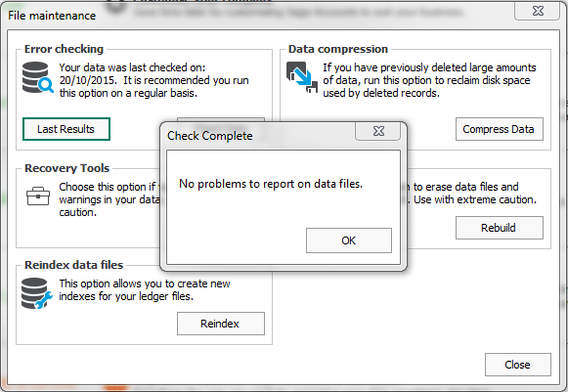Click the File maintenance title text
Screen dimensions: 568x392
click(52, 16)
